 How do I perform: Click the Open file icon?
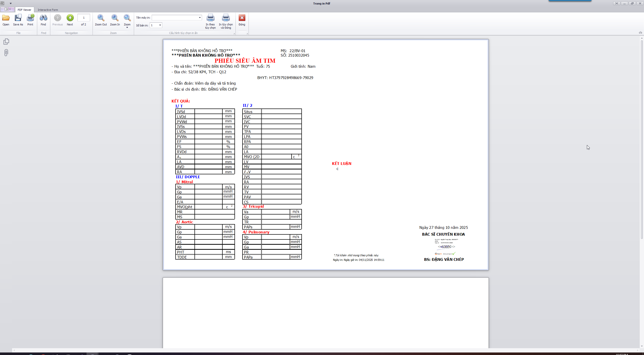tap(6, 18)
